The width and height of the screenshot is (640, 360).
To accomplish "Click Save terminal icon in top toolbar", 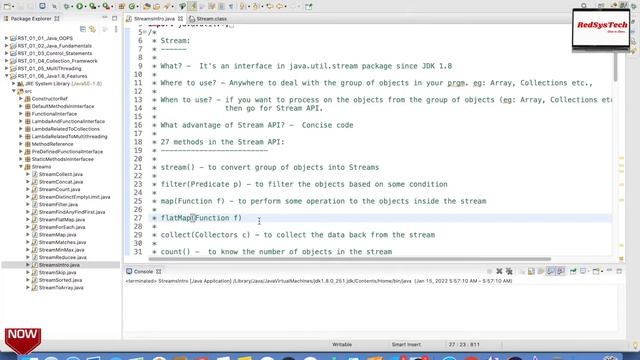I will [42, 6].
